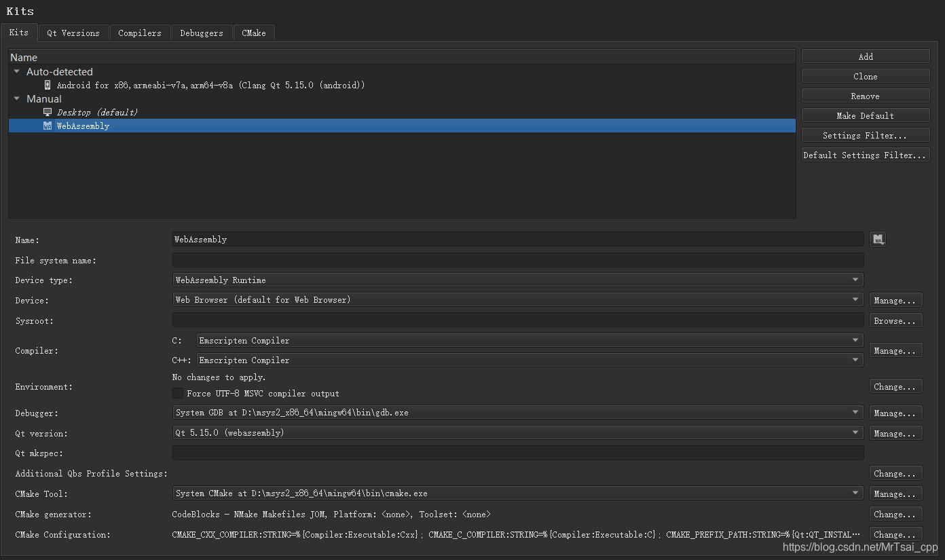Click the WebAssembly kit icon in list
The image size is (945, 560).
[48, 126]
